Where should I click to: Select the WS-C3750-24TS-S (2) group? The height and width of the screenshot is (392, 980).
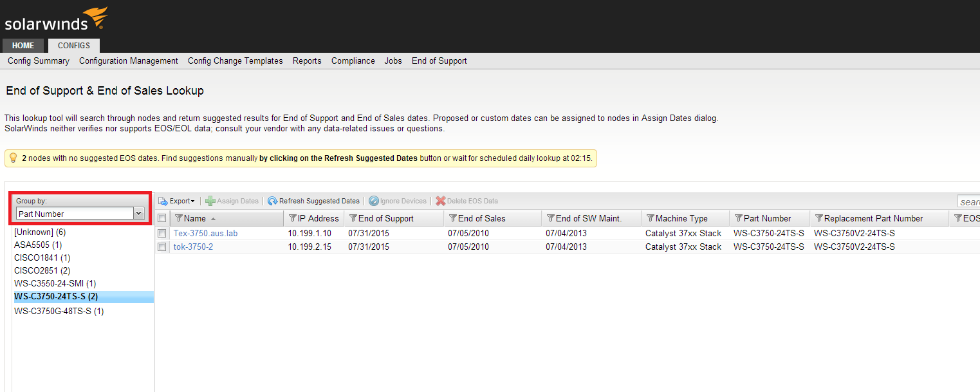[83, 297]
